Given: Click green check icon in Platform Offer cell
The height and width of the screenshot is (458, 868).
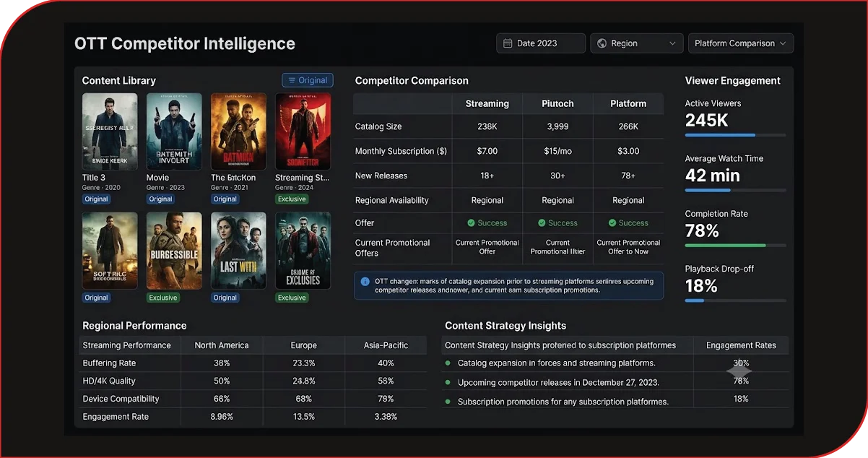Looking at the screenshot, I should coord(612,223).
